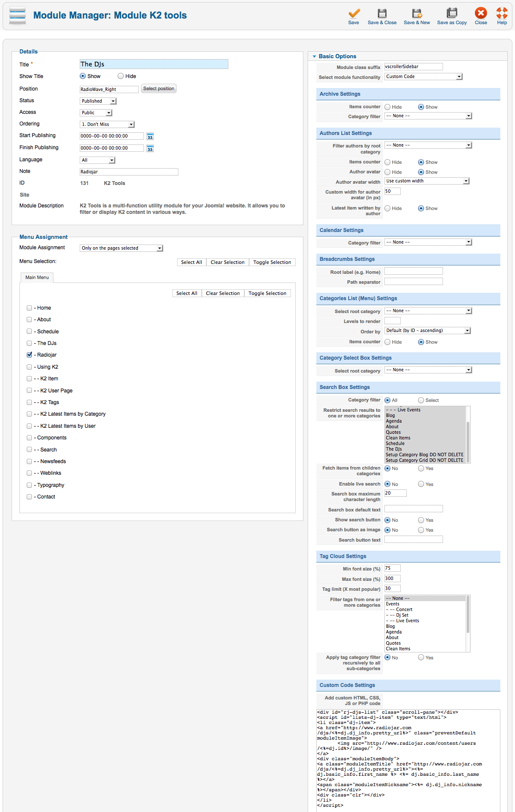Click upper Clear Selection button
The image size is (515, 812).
228,262
